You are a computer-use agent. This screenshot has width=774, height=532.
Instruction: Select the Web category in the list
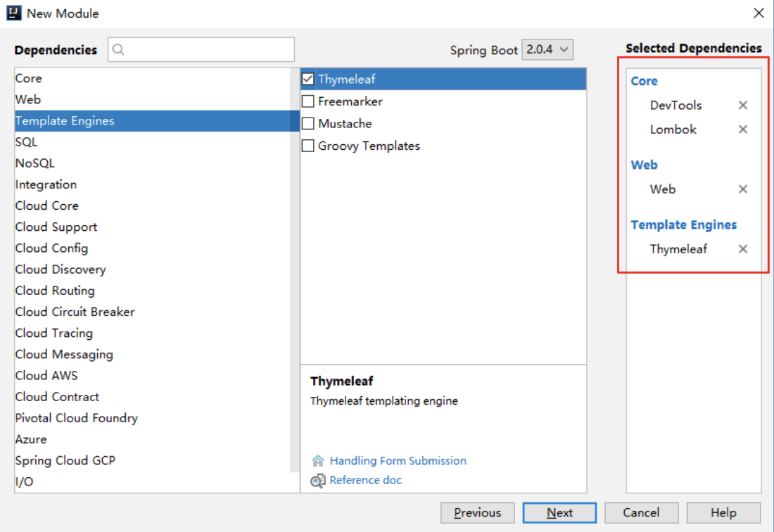(x=153, y=100)
